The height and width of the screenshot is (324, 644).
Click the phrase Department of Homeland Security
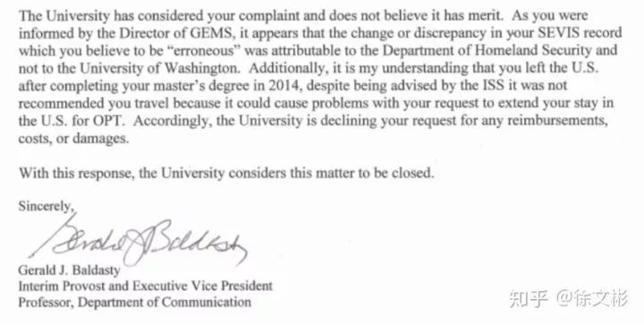(x=487, y=50)
